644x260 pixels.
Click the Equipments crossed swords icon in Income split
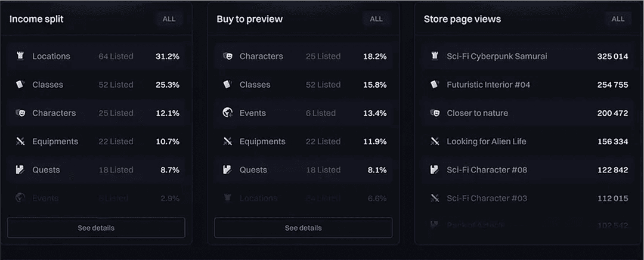[20, 141]
